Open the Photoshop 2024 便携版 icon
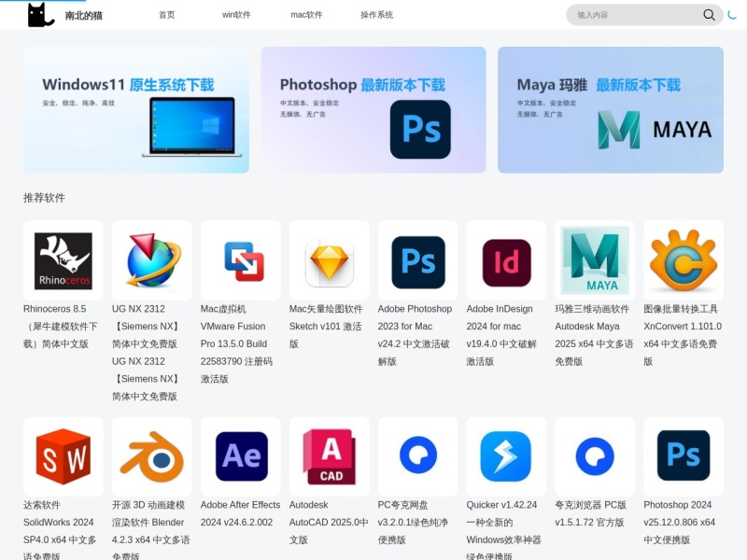 [x=684, y=456]
